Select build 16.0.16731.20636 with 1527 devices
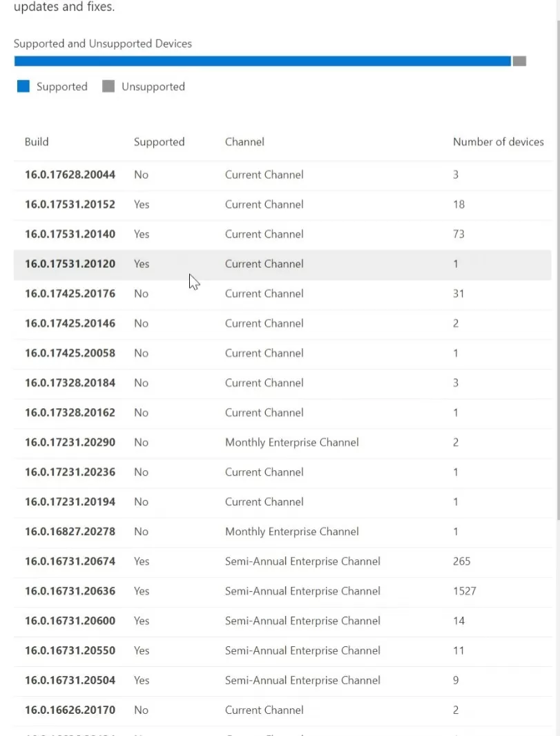560x736 pixels. point(69,591)
